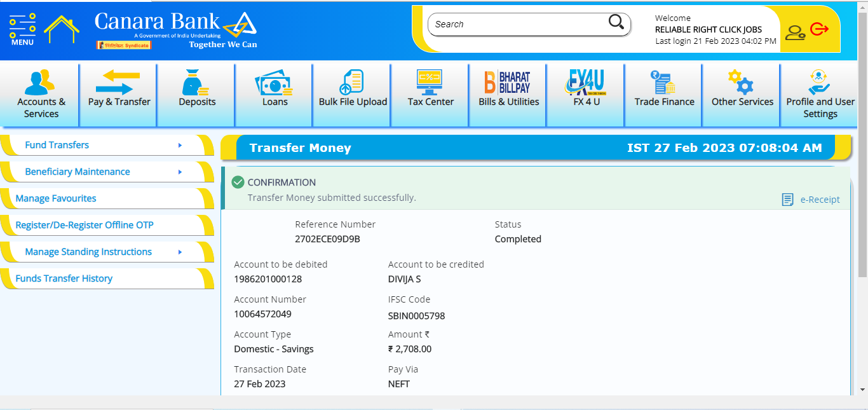The height and width of the screenshot is (410, 868).
Task: Open Loans cash icon
Action: [275, 83]
